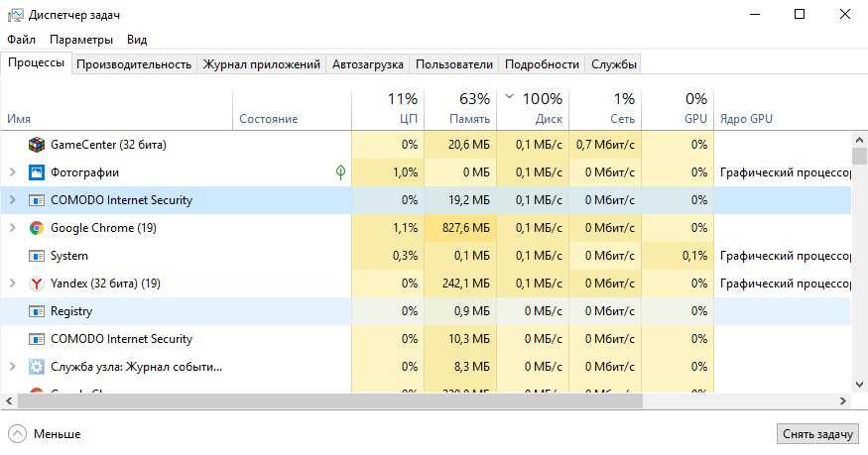
Task: Click the highlighted COMODO Internet Security row icon
Action: [x=37, y=200]
